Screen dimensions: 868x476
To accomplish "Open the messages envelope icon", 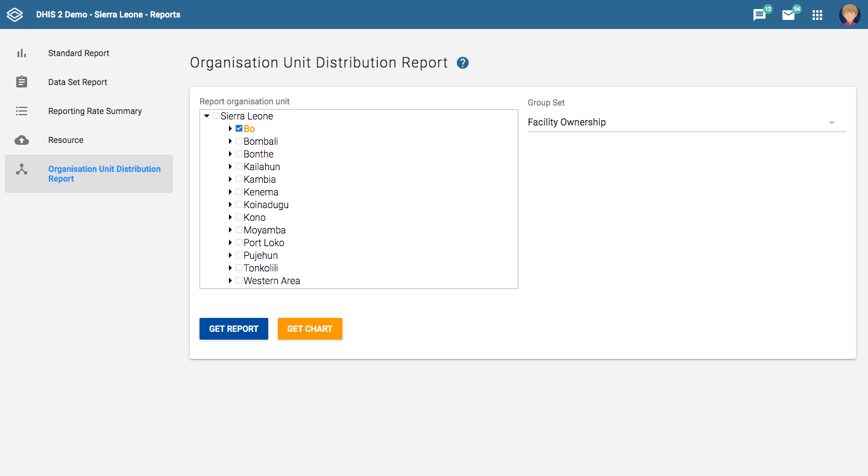I will (x=788, y=15).
